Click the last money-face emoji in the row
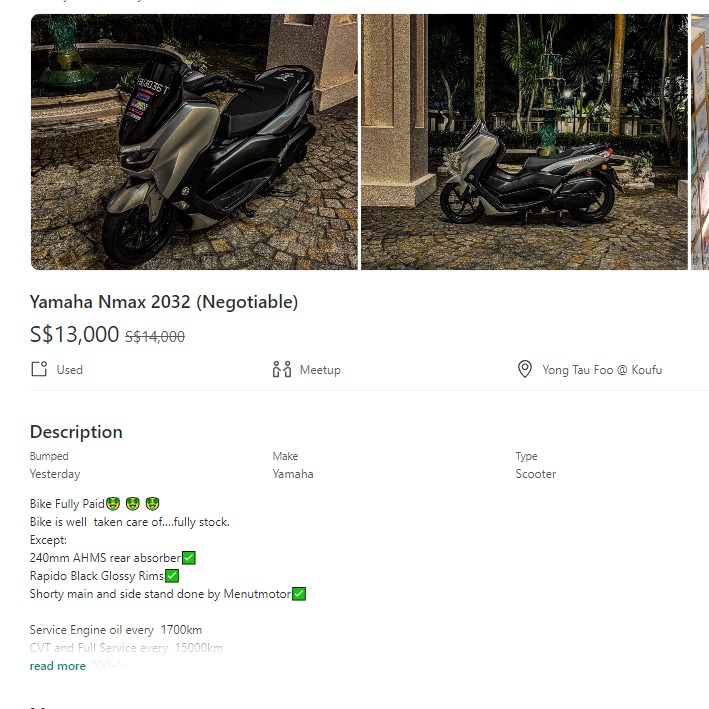Viewport: 709px width, 709px height. (x=153, y=504)
